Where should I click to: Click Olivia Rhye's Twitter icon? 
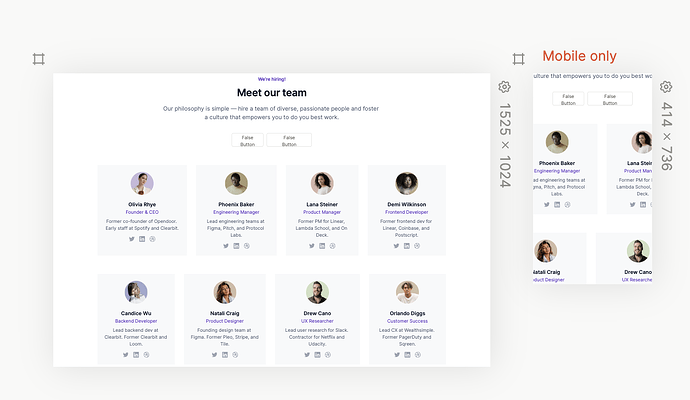coord(132,239)
